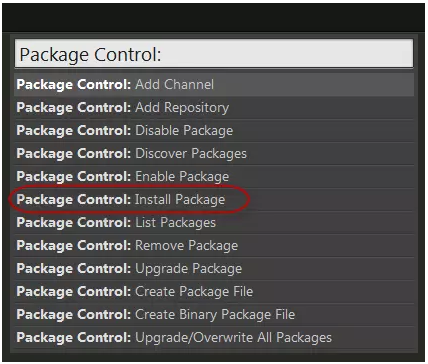Focus the command palette search input
The width and height of the screenshot is (428, 364).
tap(214, 54)
